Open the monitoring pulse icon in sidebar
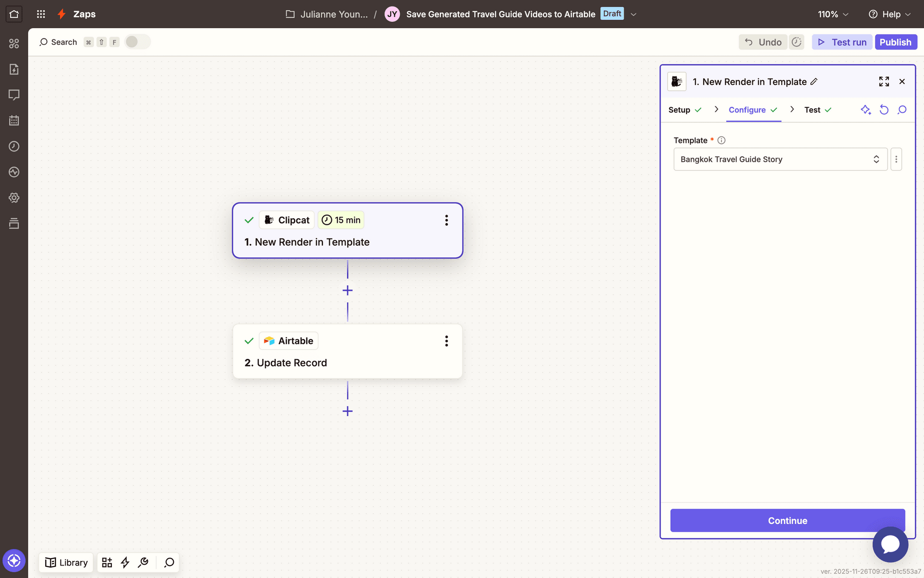The image size is (924, 578). click(x=14, y=172)
